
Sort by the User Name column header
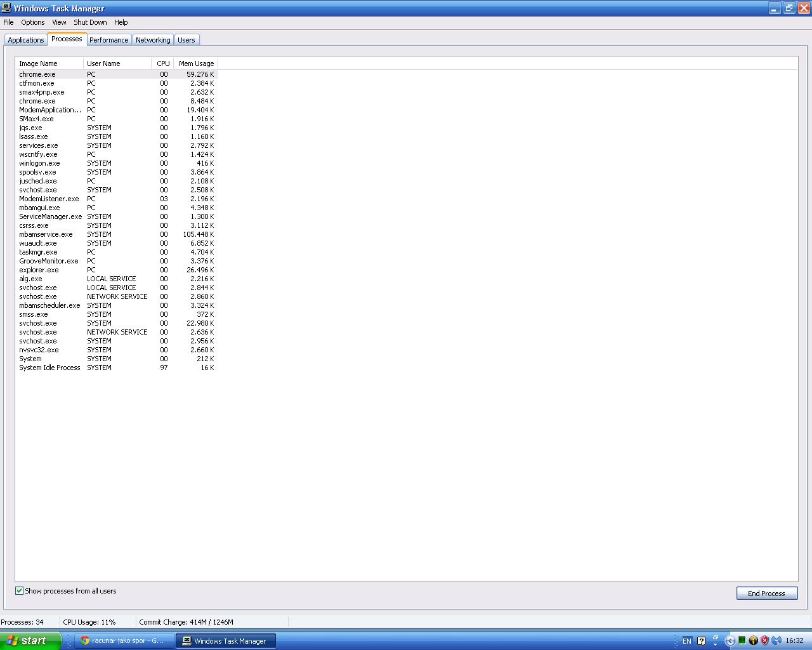point(117,63)
